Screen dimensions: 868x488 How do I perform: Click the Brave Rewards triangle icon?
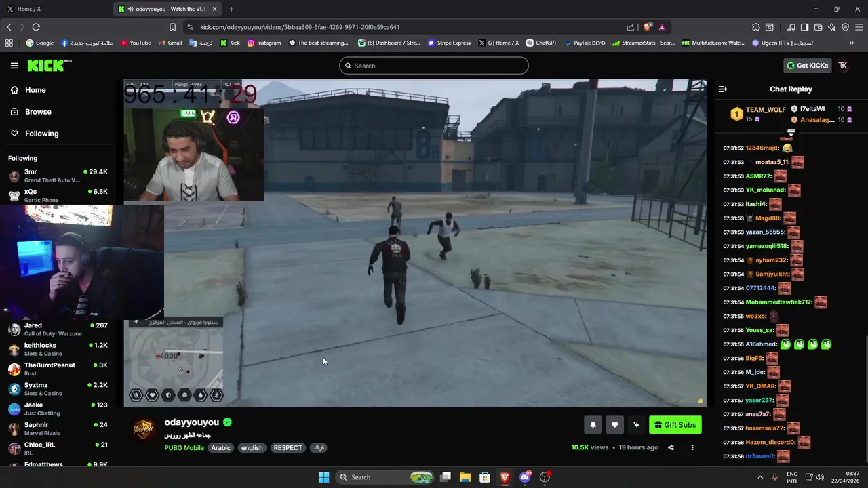point(662,27)
